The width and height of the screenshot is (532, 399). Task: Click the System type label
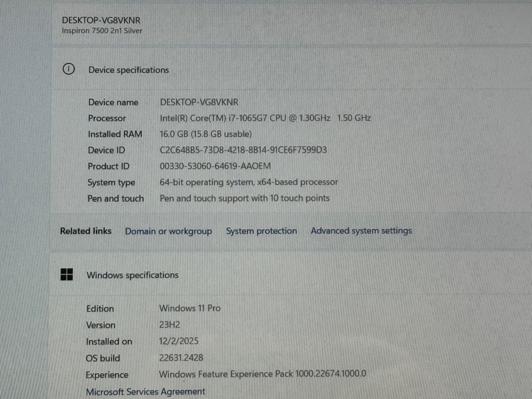(111, 183)
